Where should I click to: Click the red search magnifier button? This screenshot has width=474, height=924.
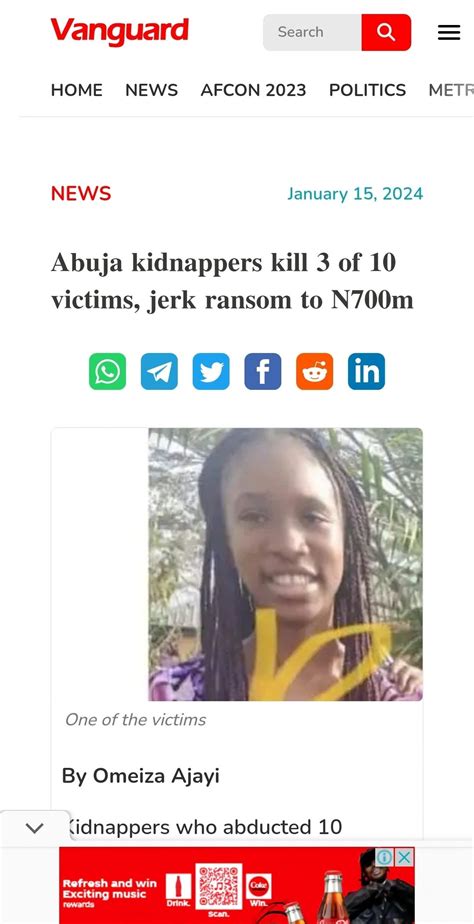[x=386, y=32]
